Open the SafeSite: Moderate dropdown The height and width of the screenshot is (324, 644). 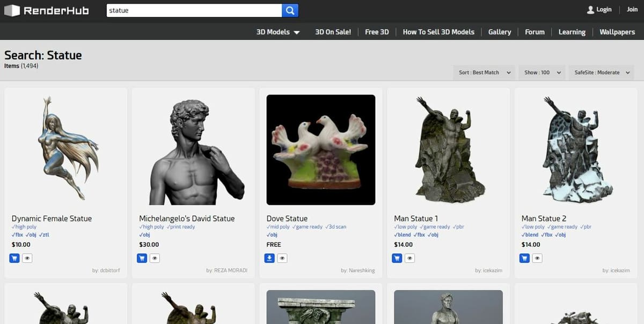pyautogui.click(x=602, y=72)
